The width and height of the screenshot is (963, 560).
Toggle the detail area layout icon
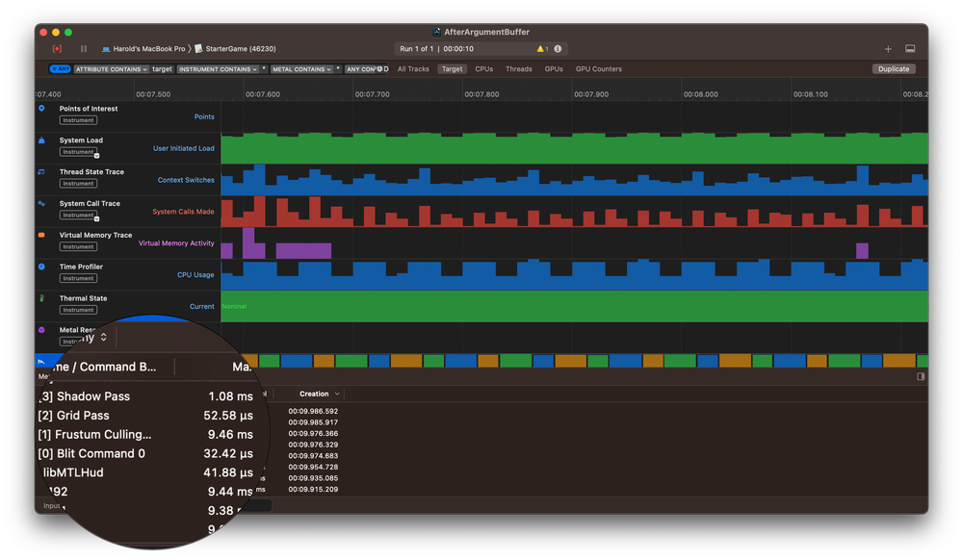click(x=910, y=48)
